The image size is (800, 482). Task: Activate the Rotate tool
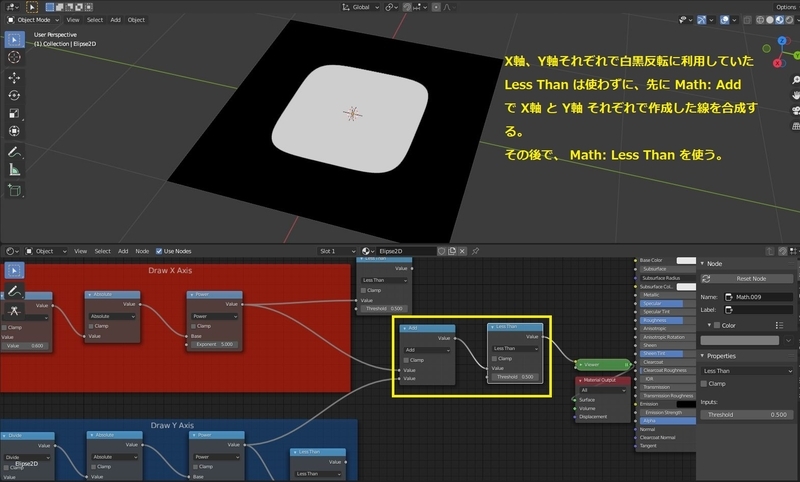point(14,95)
